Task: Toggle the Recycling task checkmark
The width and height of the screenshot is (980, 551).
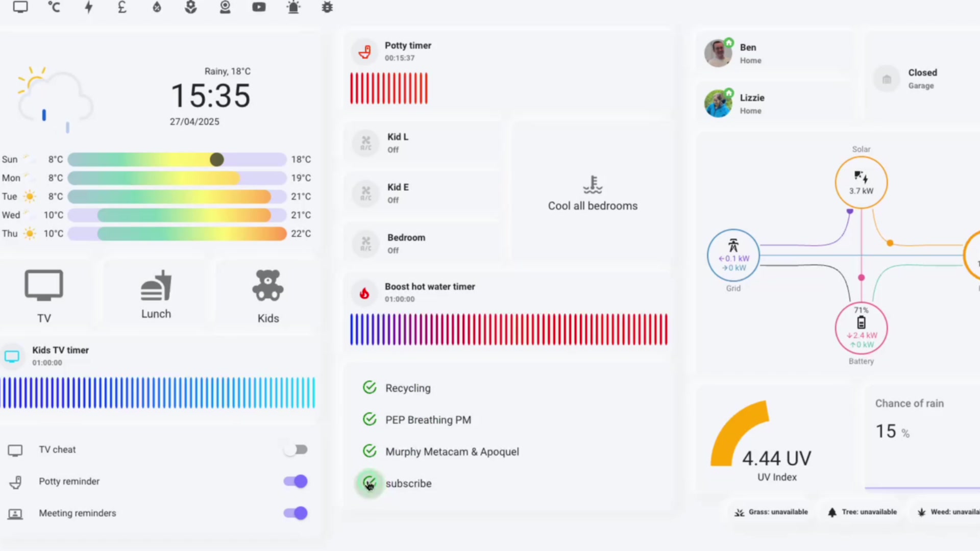Action: (x=370, y=388)
